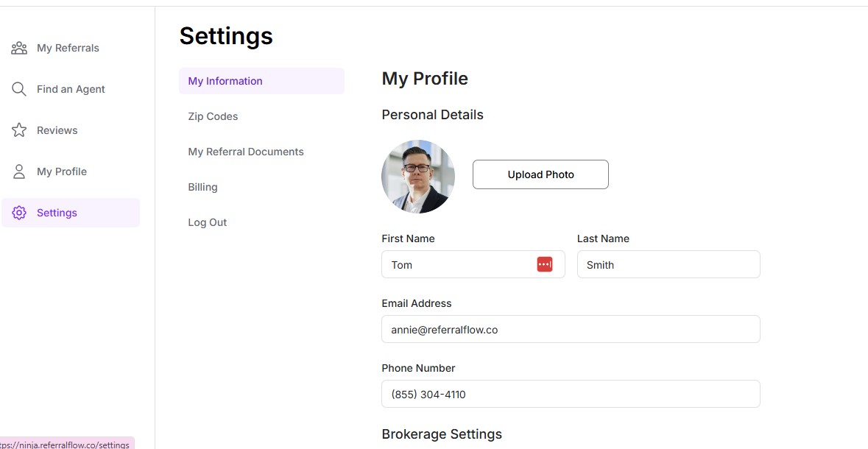Click the red extension icon in First Name field

(x=545, y=264)
